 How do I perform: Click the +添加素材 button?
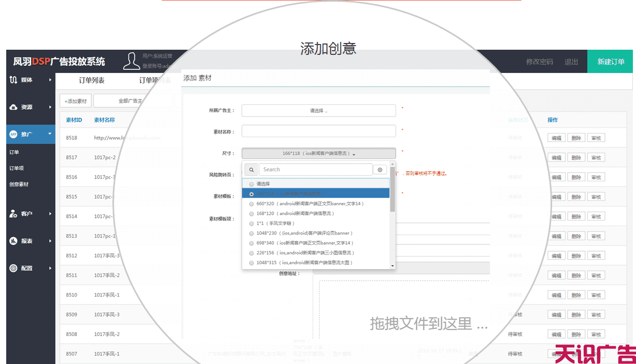coord(76,101)
